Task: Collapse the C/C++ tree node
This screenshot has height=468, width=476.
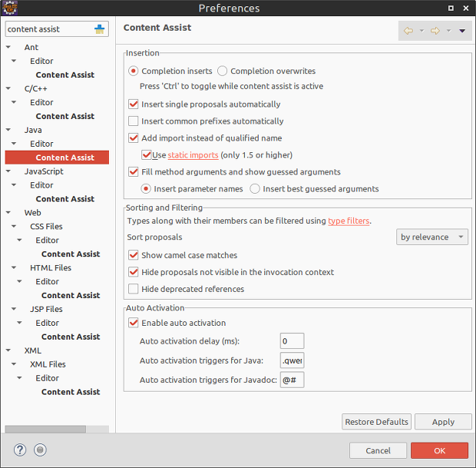Action: pos(8,88)
